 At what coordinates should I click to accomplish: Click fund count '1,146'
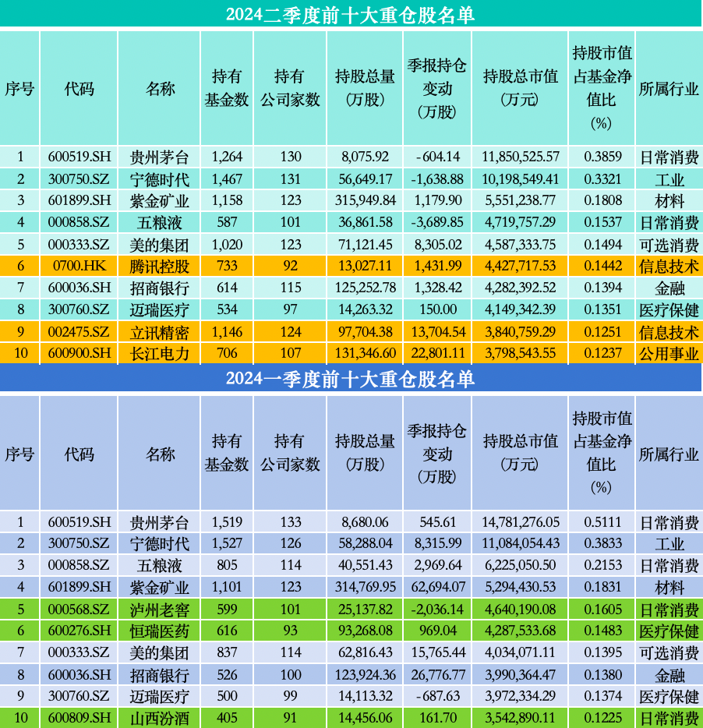pos(227,332)
